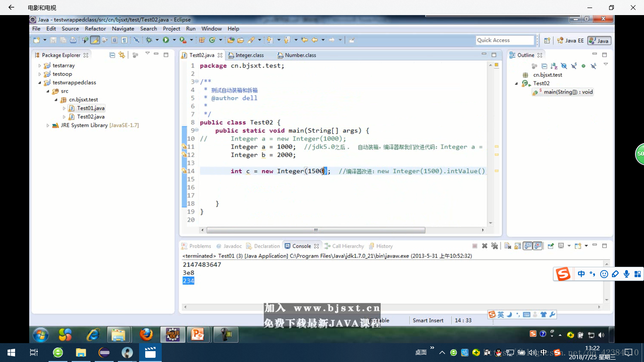Click Pin Console icon

point(551,246)
